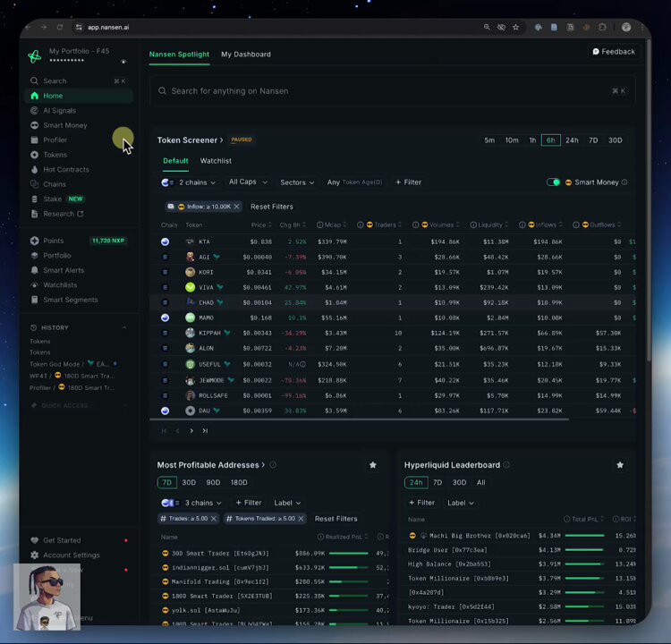Toggle the Smart Money switch
671x644 pixels.
coord(553,182)
